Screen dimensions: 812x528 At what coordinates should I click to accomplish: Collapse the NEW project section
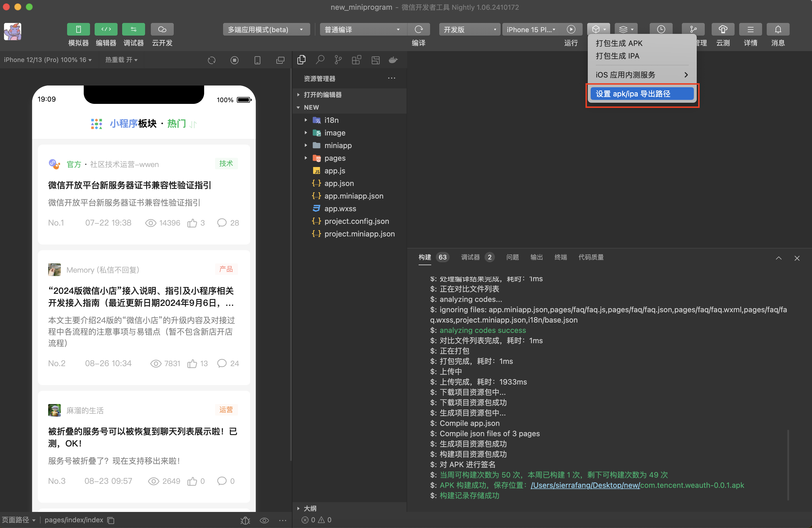(350, 107)
